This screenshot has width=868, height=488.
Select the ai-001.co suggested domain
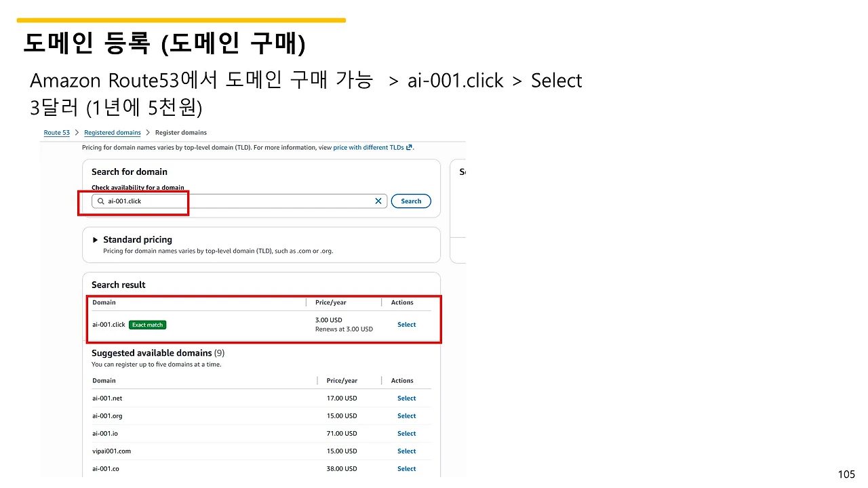pos(406,468)
